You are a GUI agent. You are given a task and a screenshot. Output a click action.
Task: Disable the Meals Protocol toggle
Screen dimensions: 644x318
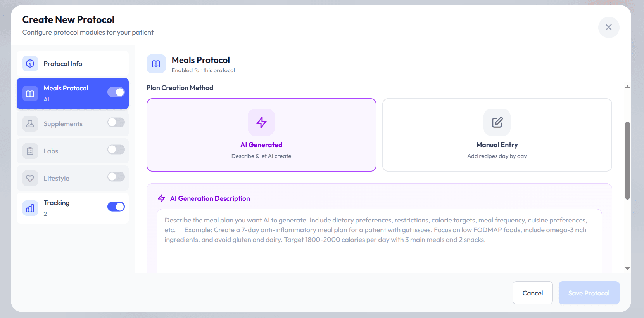(x=116, y=92)
